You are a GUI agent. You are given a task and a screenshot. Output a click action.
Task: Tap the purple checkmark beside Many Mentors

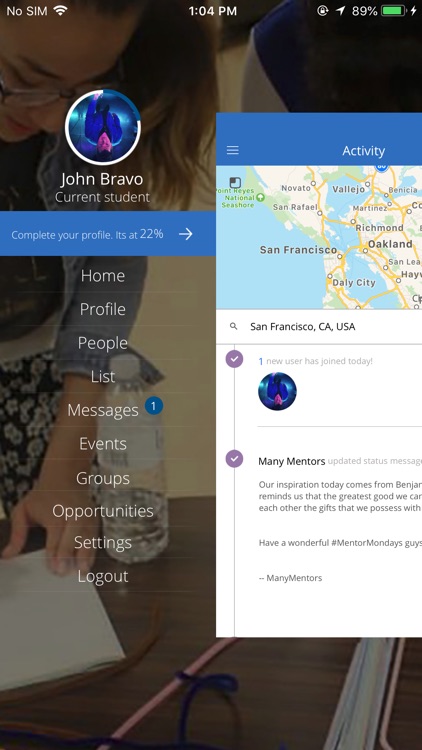234,458
